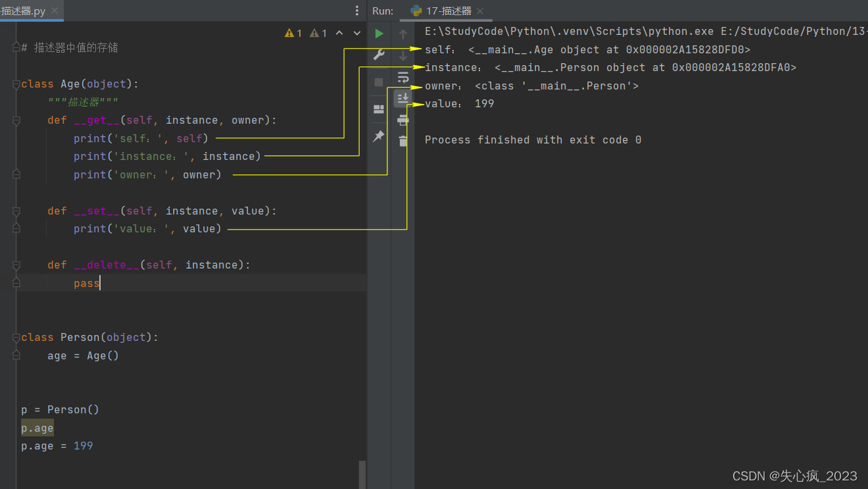Click print('instance：', instance) statement

tap(167, 156)
